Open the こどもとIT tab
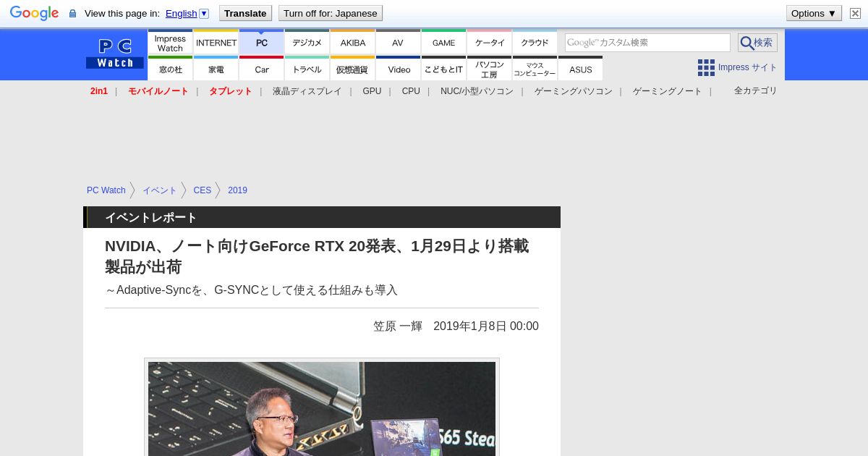 (443, 69)
